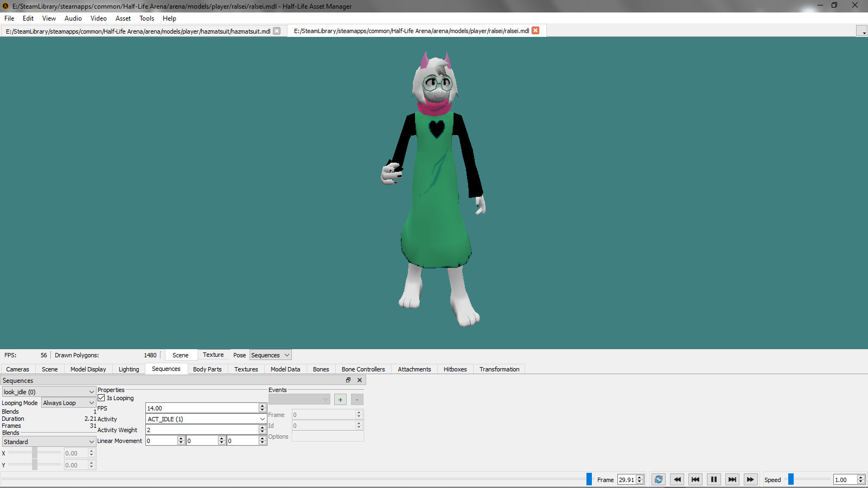Pause the sequence playback

point(714,479)
